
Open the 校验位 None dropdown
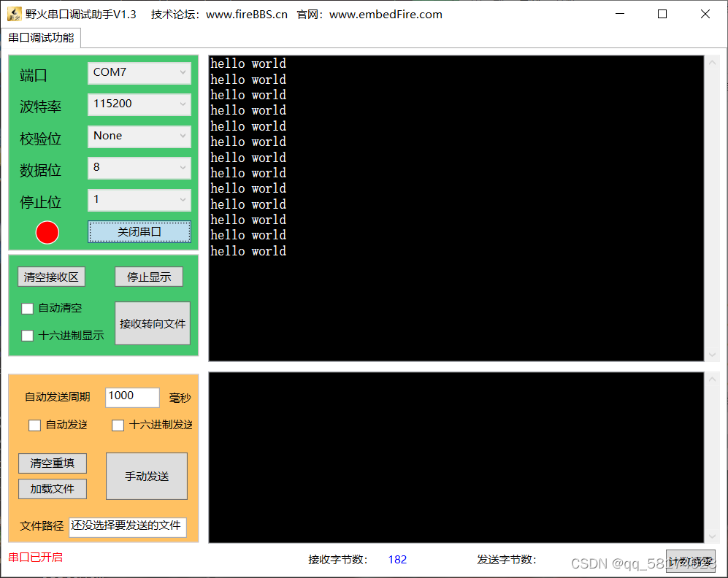click(x=139, y=136)
